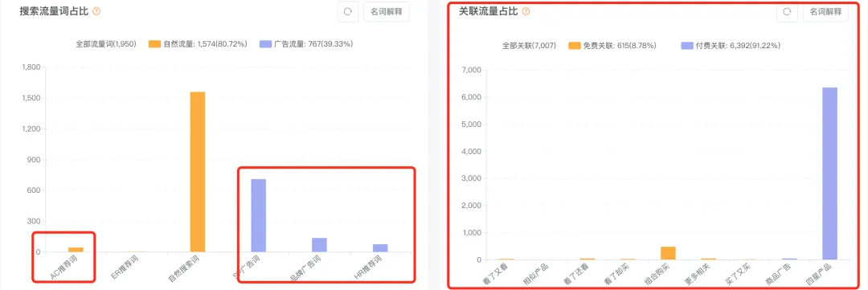
Task: Toggle the 广告流量 legend series
Action: pos(306,43)
